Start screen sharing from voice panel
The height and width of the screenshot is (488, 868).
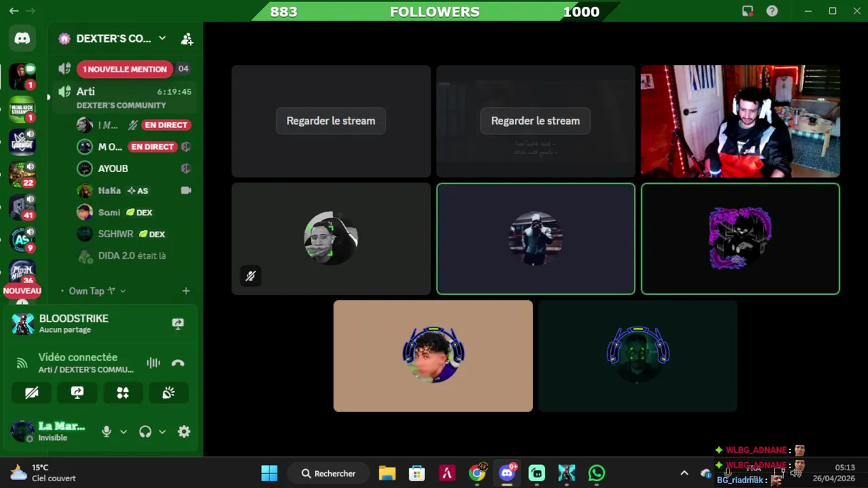click(77, 392)
